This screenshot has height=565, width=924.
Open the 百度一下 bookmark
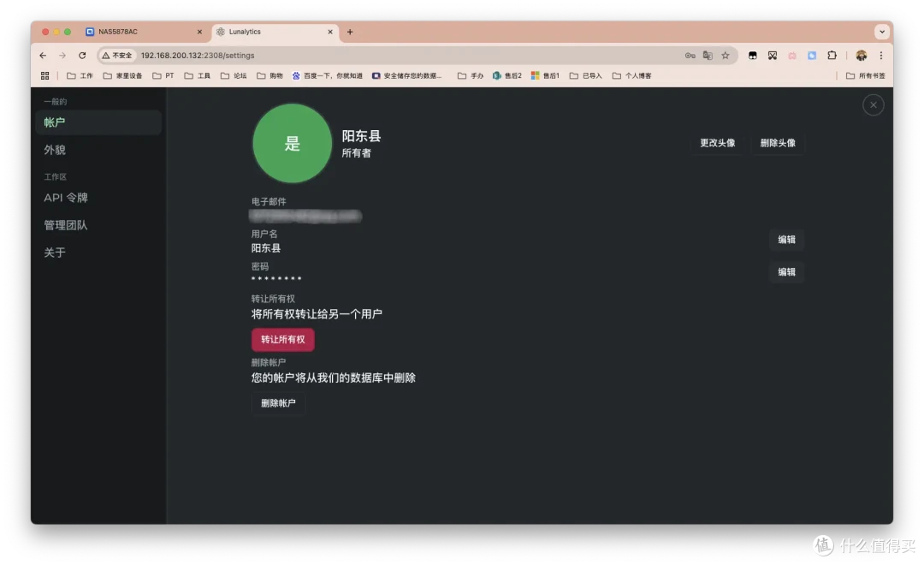328,75
